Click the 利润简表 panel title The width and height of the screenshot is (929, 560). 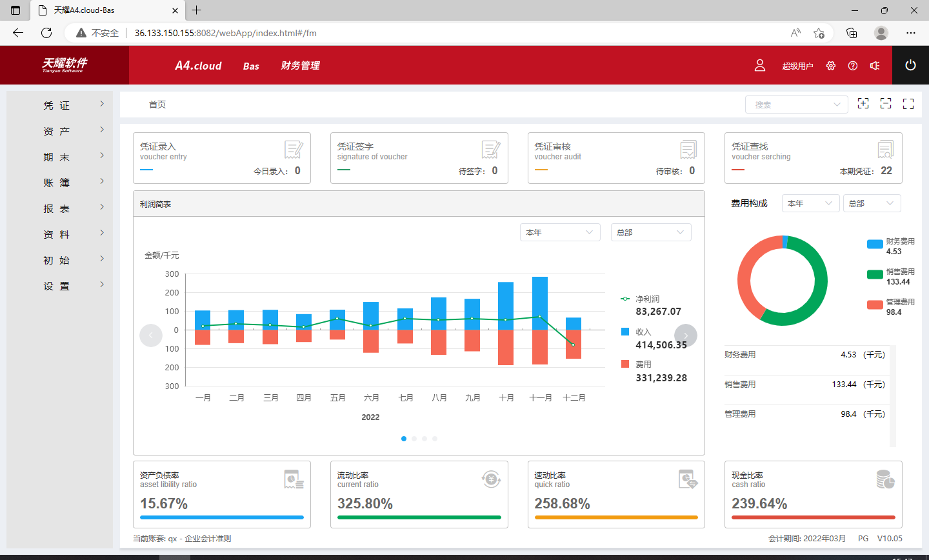click(x=155, y=204)
